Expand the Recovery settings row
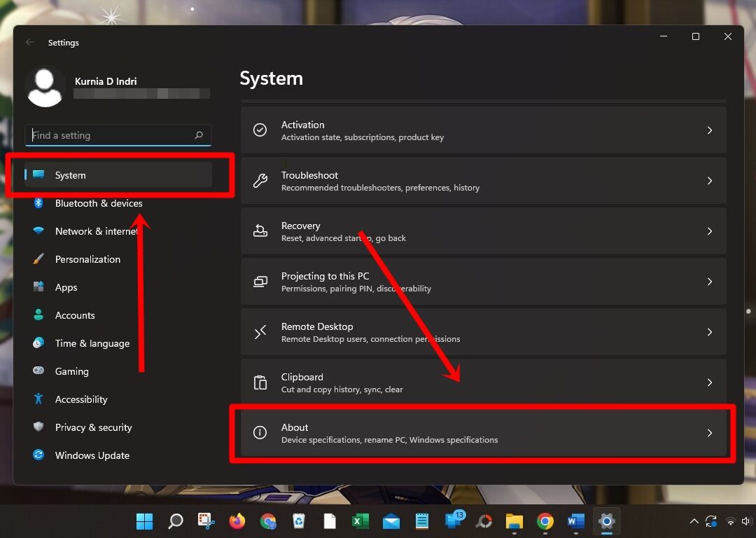This screenshot has height=538, width=756. tap(483, 230)
